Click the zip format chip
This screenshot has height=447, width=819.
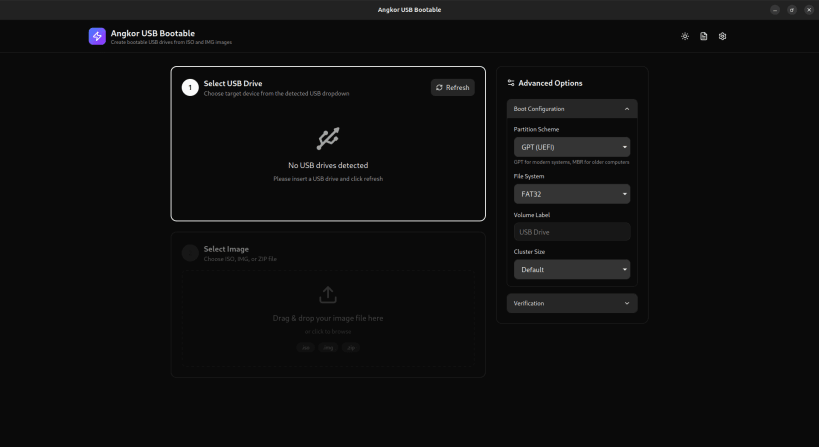point(351,348)
